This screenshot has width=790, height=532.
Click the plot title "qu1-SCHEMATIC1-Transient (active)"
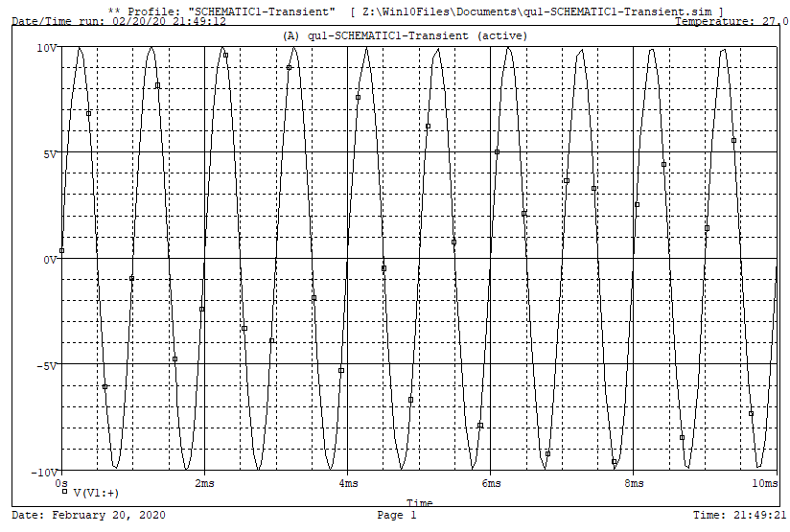[406, 35]
